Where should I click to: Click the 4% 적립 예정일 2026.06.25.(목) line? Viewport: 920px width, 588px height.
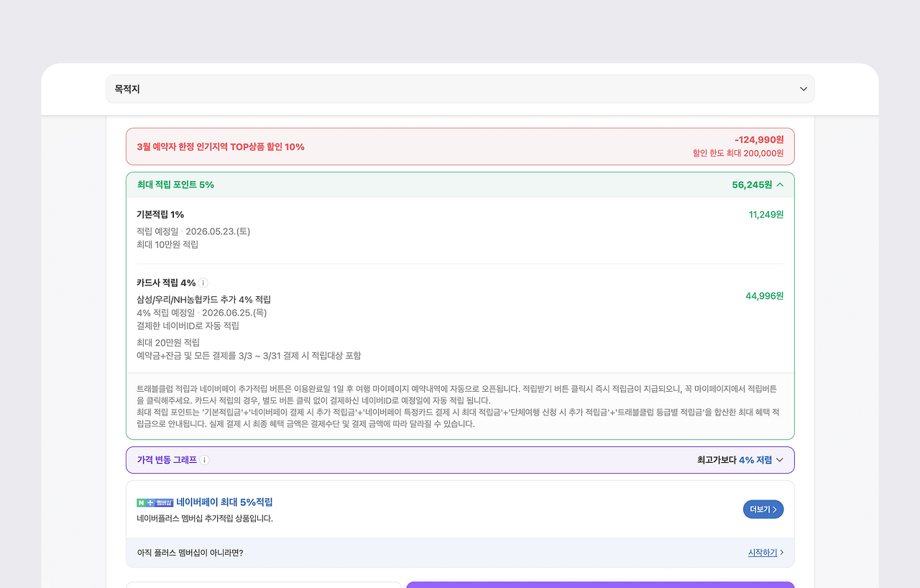202,313
